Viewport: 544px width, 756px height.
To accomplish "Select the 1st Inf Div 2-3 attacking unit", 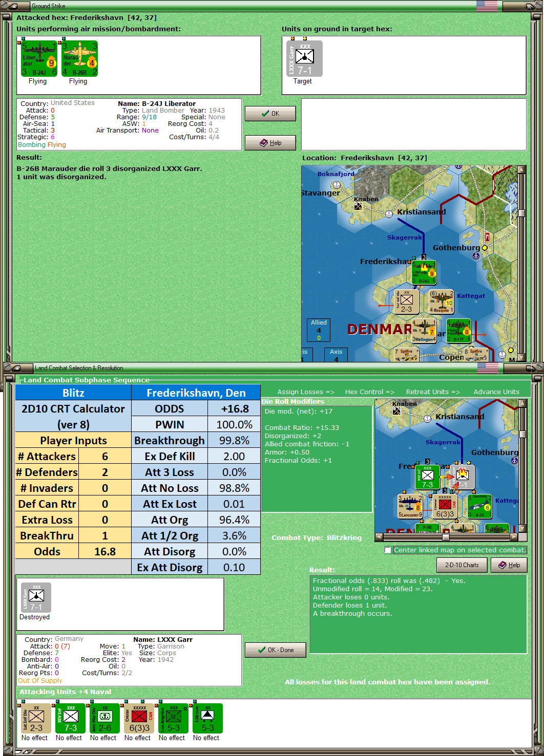I will [35, 718].
